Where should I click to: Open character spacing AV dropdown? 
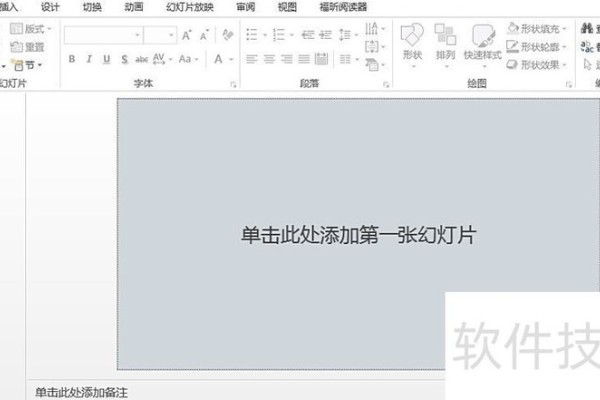(162, 59)
